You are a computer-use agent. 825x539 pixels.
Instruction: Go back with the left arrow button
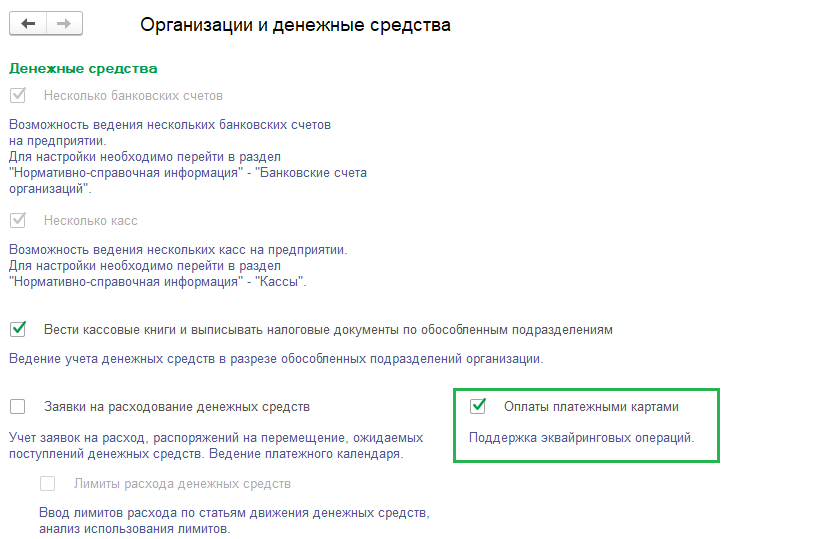click(x=28, y=23)
